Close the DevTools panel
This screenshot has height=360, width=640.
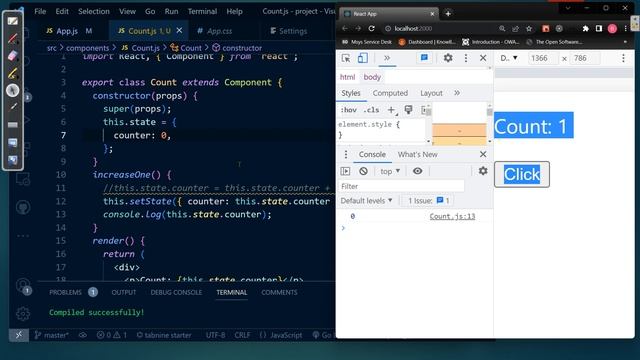click(483, 58)
